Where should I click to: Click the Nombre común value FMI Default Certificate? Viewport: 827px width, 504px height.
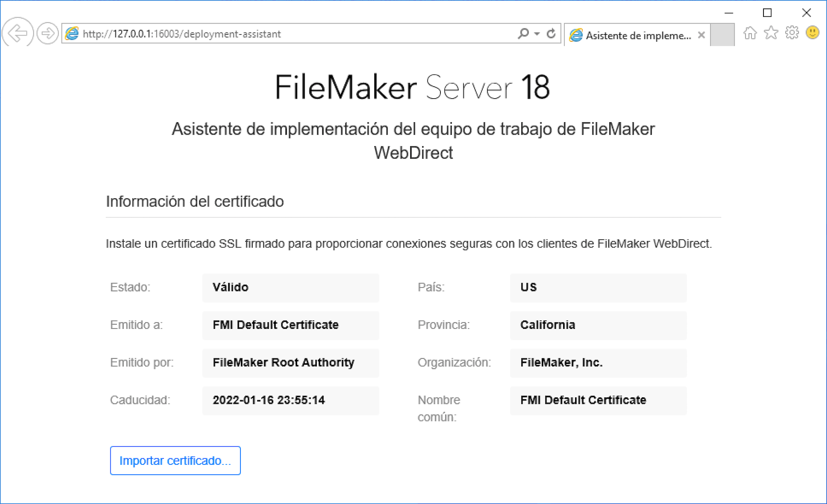[598, 400]
